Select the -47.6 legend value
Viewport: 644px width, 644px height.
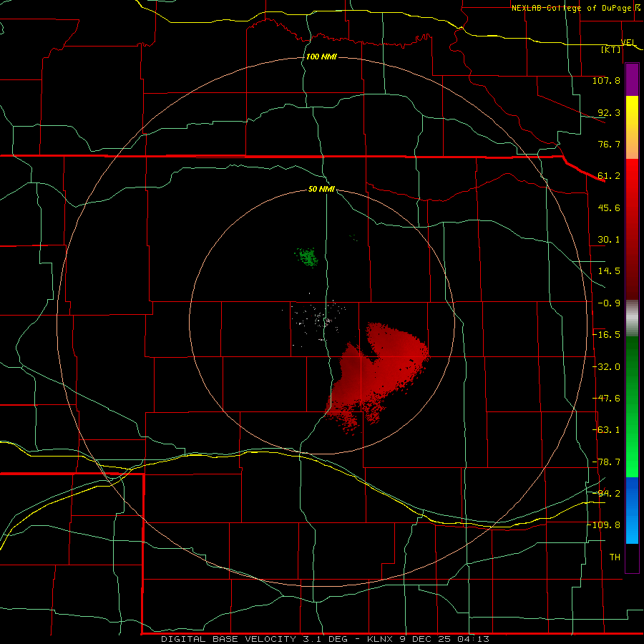[606, 399]
